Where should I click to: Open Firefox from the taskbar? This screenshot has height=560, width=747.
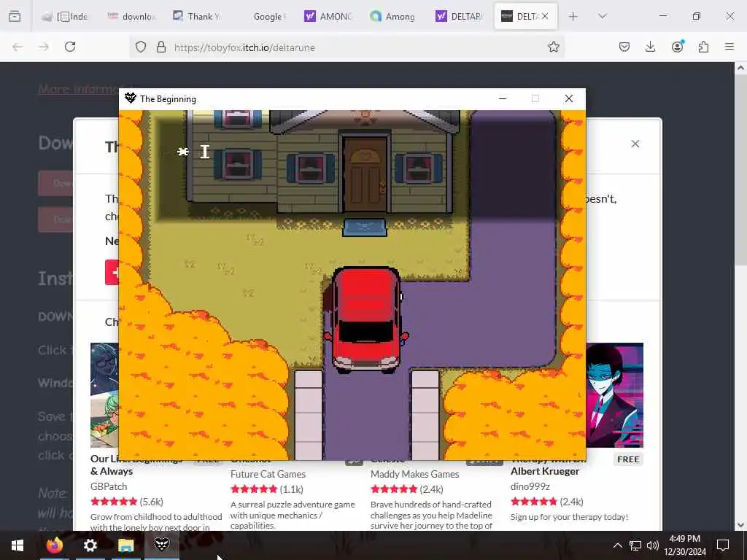[x=54, y=545]
